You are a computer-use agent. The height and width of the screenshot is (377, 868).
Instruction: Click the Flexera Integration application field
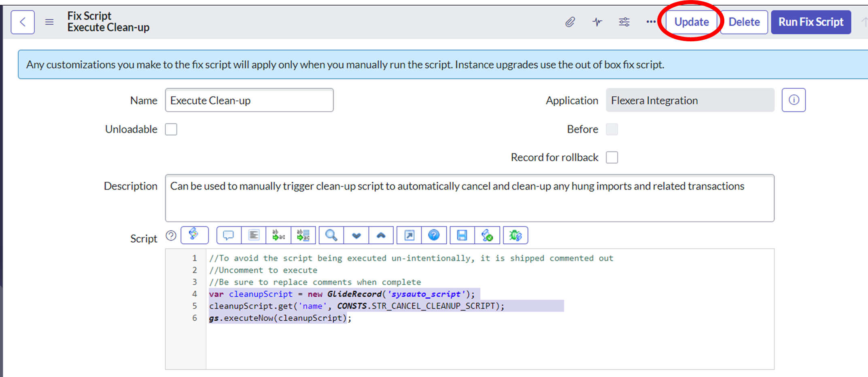[x=690, y=100]
